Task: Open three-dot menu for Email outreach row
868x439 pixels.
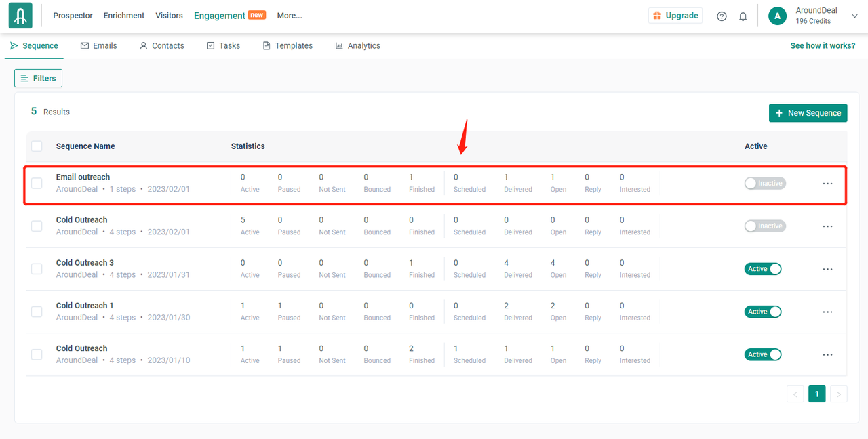Action: [x=827, y=184]
